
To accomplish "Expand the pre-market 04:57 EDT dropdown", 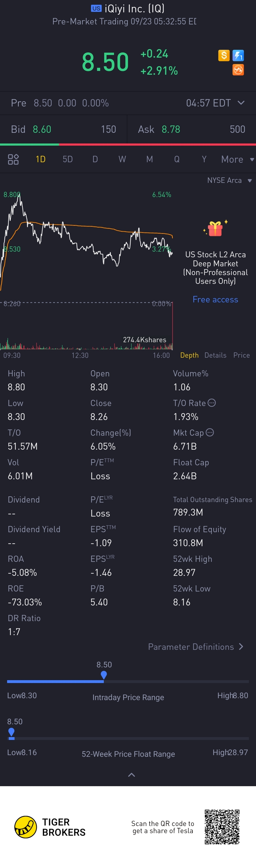I will (x=241, y=103).
